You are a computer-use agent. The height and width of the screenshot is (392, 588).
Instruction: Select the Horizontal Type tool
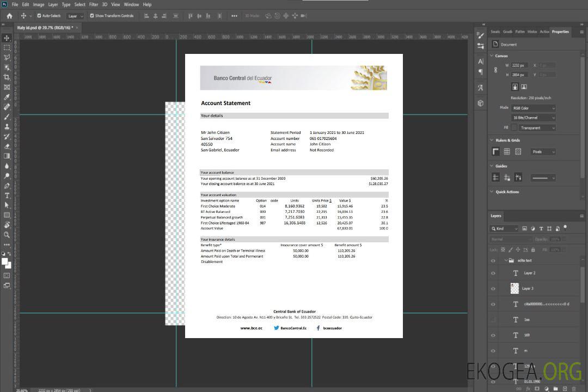7,195
